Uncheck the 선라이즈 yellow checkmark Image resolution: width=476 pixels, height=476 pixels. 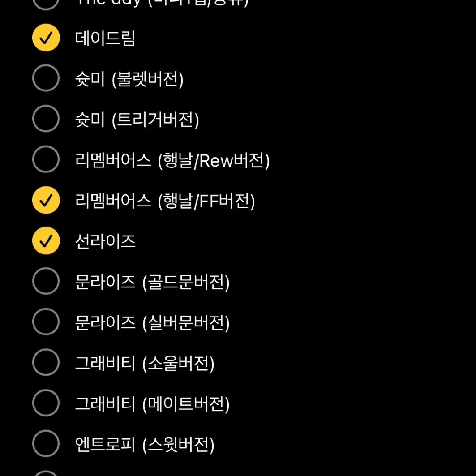click(46, 241)
